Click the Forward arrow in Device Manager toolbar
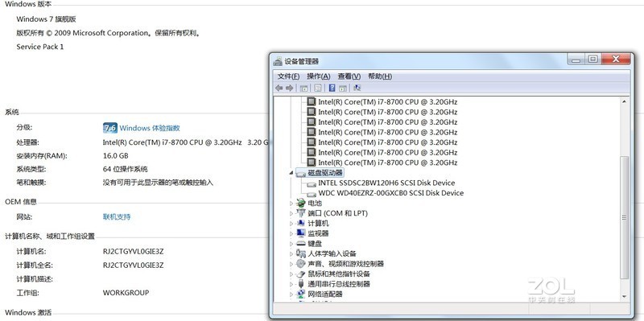The height and width of the screenshot is (321, 644). tap(290, 88)
